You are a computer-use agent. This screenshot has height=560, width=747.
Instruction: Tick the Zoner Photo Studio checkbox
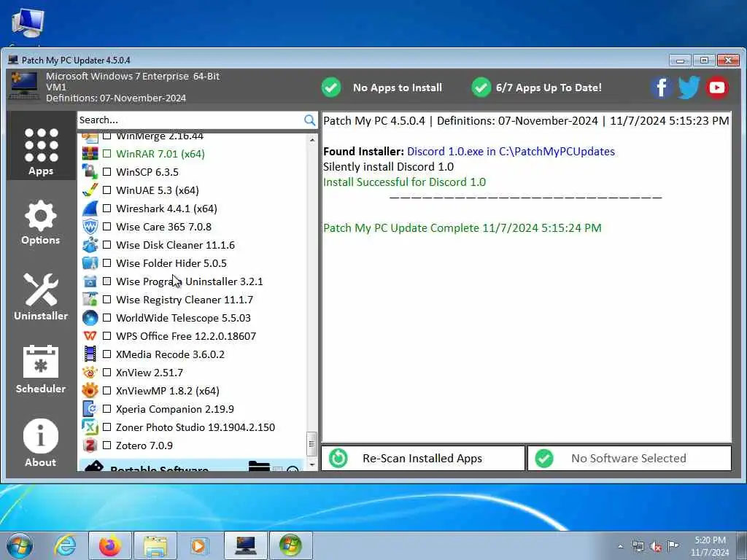tap(107, 427)
